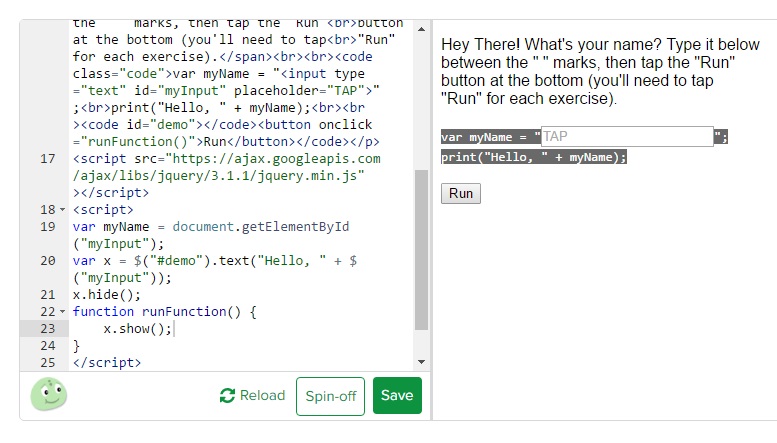The width and height of the screenshot is (777, 443).
Task: Click the "Hey There!" instruction paragraph
Action: click(x=600, y=72)
